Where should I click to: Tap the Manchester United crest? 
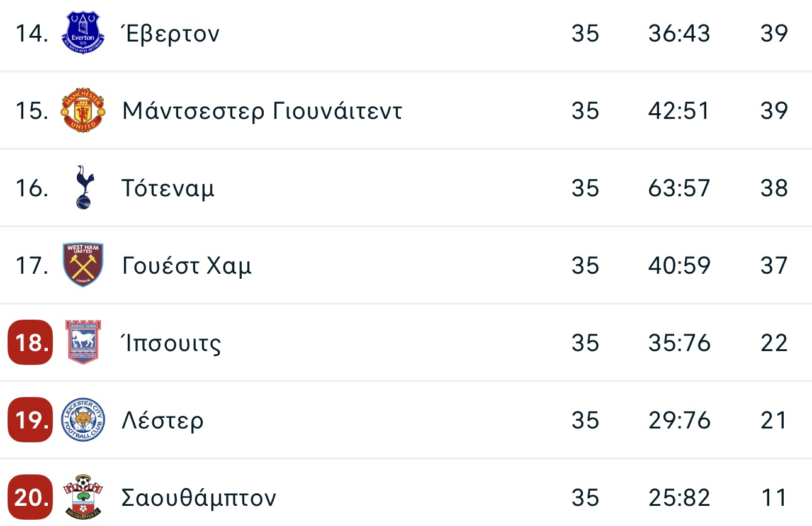pos(83,110)
